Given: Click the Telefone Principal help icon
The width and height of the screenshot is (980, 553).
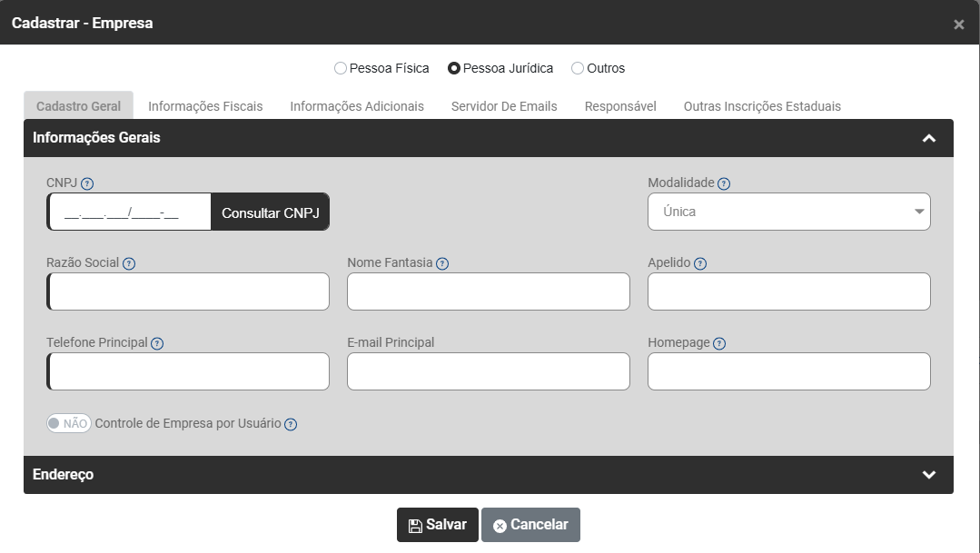Looking at the screenshot, I should [157, 343].
